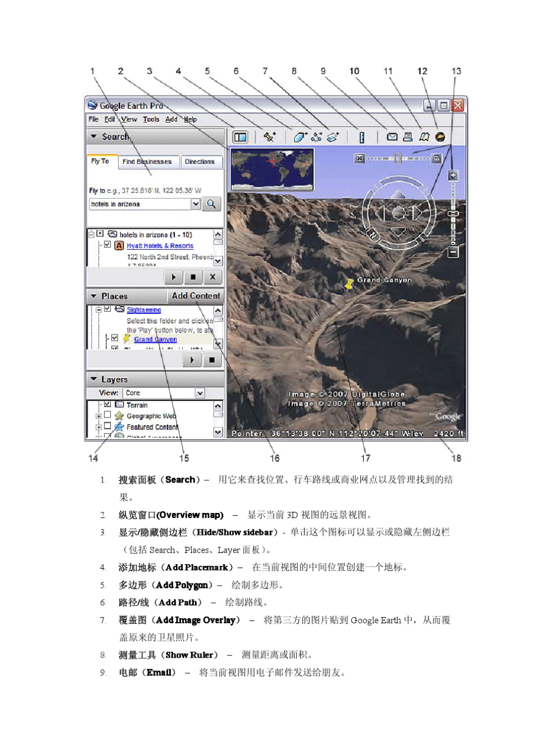Open the Grand Canyon link in Places

pyautogui.click(x=155, y=339)
